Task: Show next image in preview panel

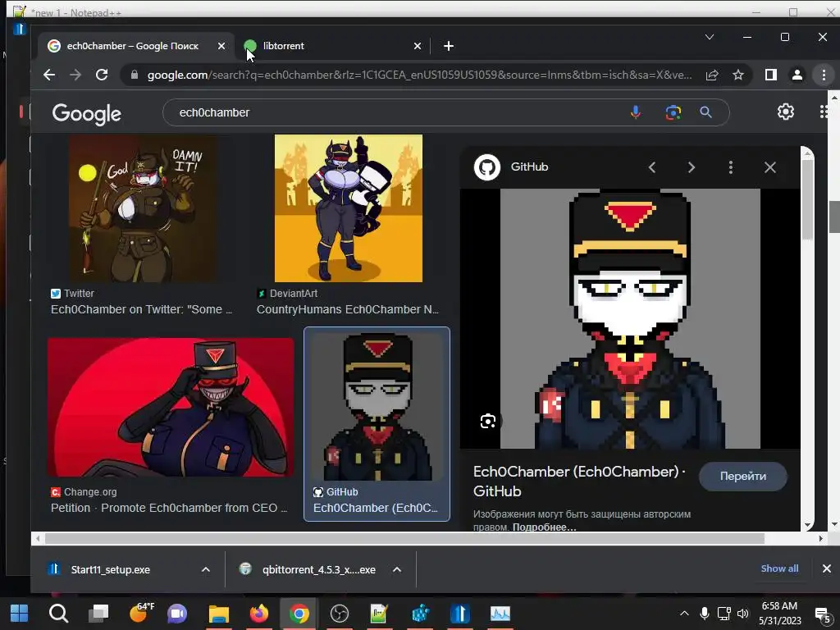Action: 691,167
